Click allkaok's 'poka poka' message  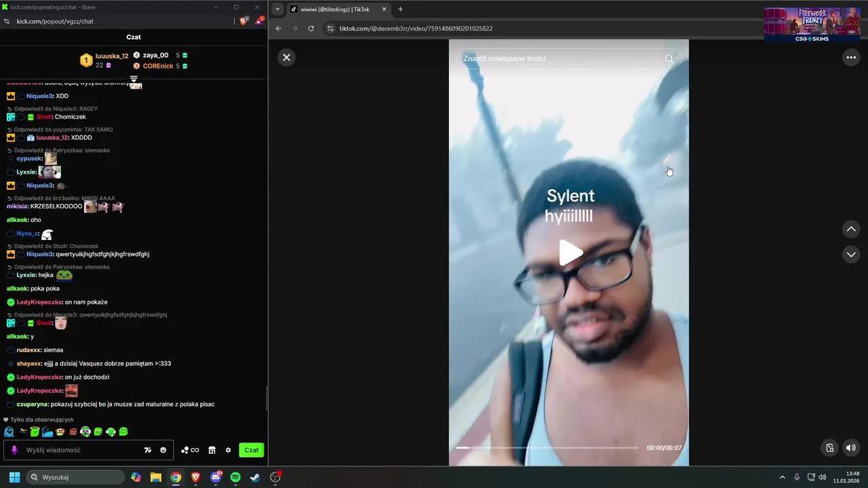[x=45, y=289]
